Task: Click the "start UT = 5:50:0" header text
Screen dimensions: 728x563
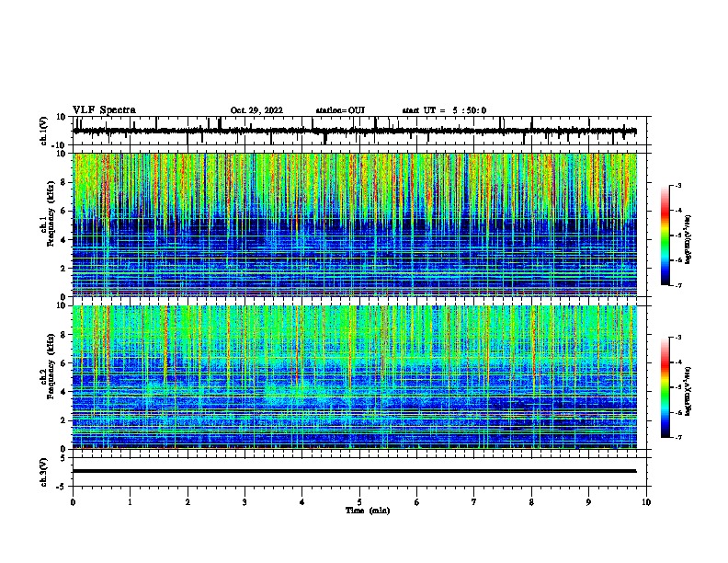Action: (x=444, y=110)
